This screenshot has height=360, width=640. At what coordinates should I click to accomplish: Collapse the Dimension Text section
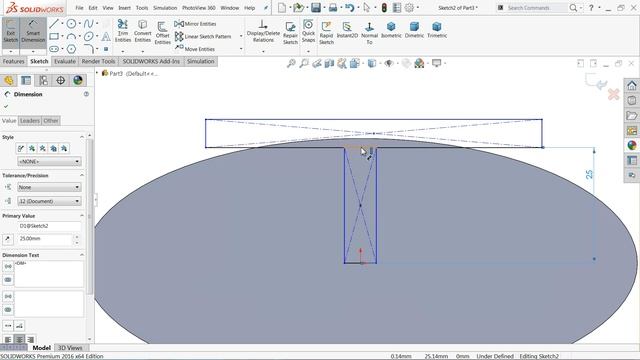[82, 255]
